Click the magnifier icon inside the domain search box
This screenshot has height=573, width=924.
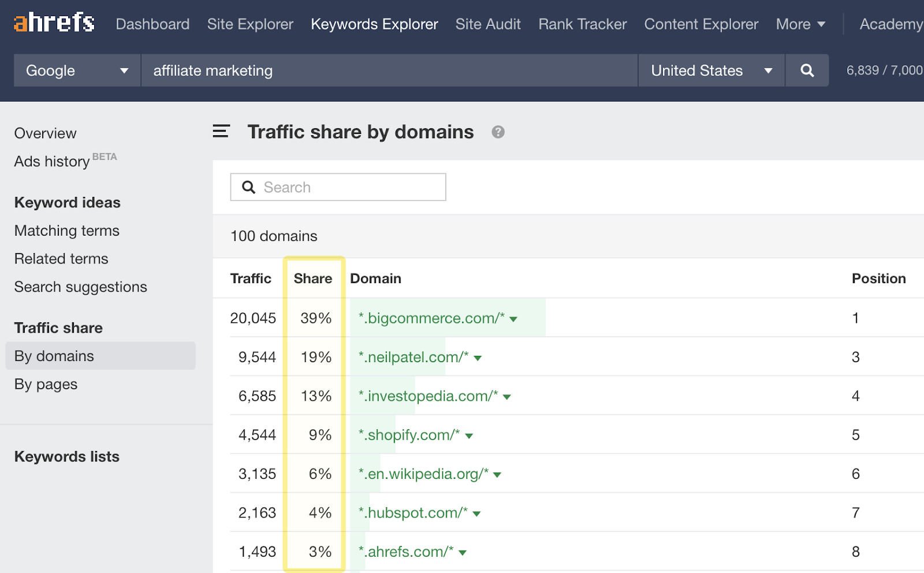click(248, 187)
